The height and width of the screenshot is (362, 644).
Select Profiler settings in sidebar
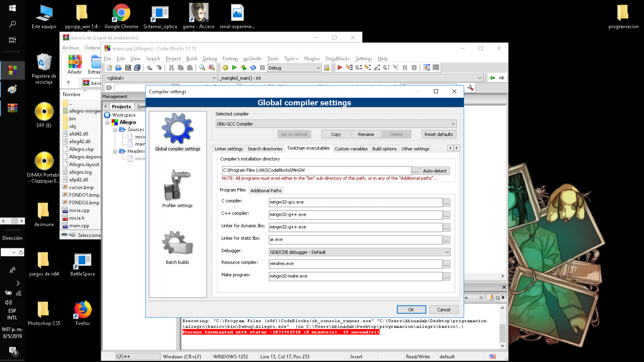tap(177, 189)
